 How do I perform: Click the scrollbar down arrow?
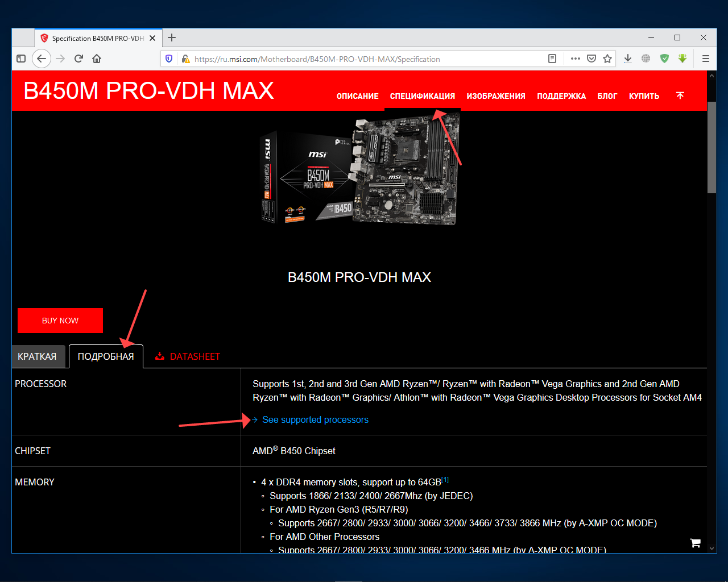(712, 548)
